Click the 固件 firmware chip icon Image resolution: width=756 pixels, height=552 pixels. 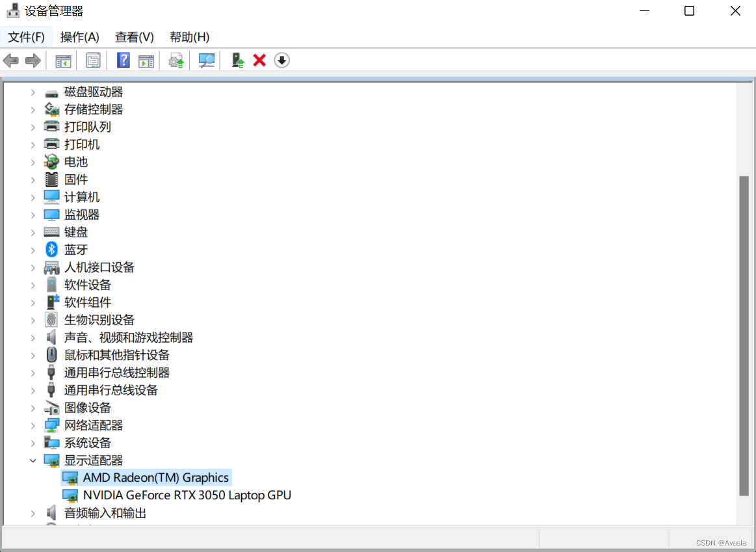51,179
